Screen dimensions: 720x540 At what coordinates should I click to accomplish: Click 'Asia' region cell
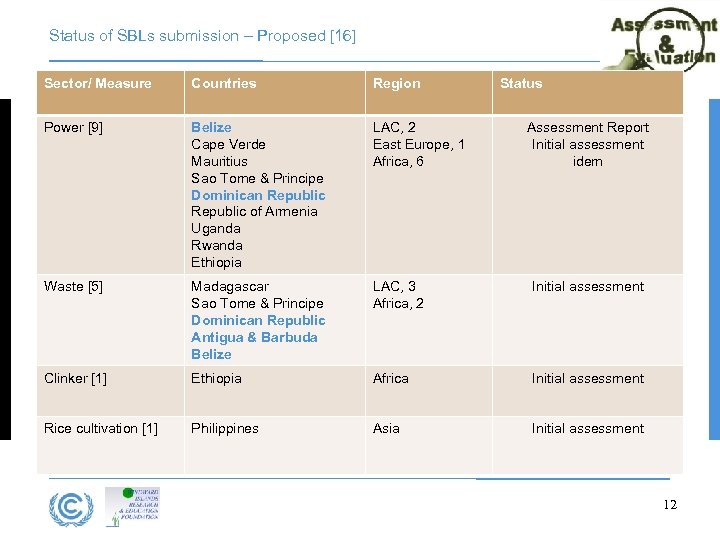(386, 428)
